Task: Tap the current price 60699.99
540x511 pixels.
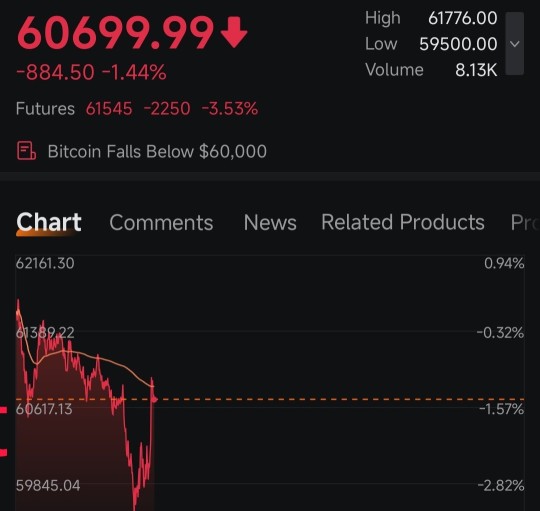Action: click(x=115, y=33)
